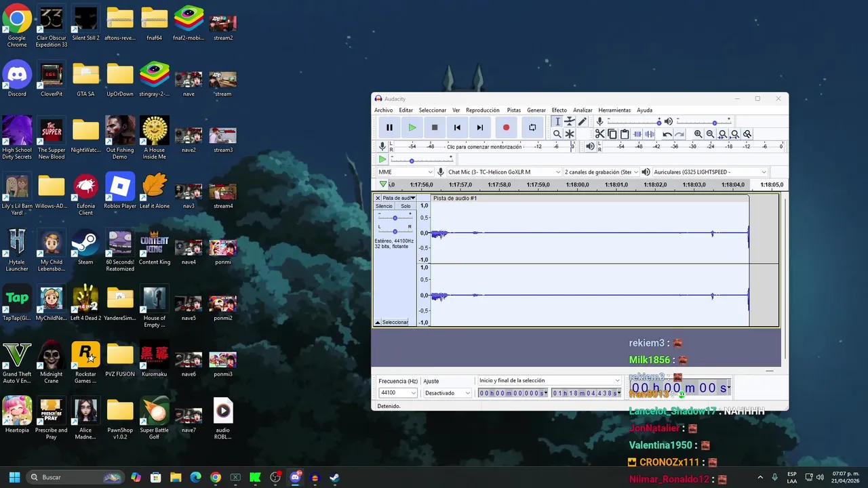Select the Envelope tool
Image resolution: width=868 pixels, height=488 pixels.
coord(570,121)
